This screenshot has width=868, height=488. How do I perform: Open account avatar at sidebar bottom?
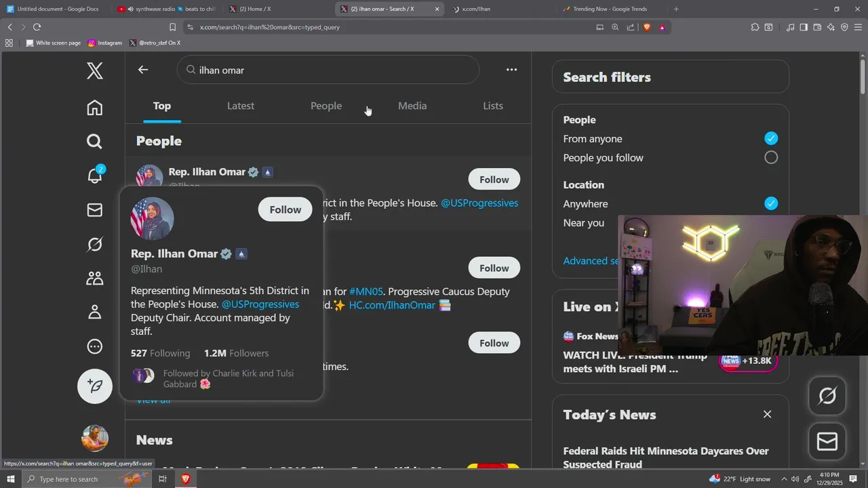tap(95, 438)
